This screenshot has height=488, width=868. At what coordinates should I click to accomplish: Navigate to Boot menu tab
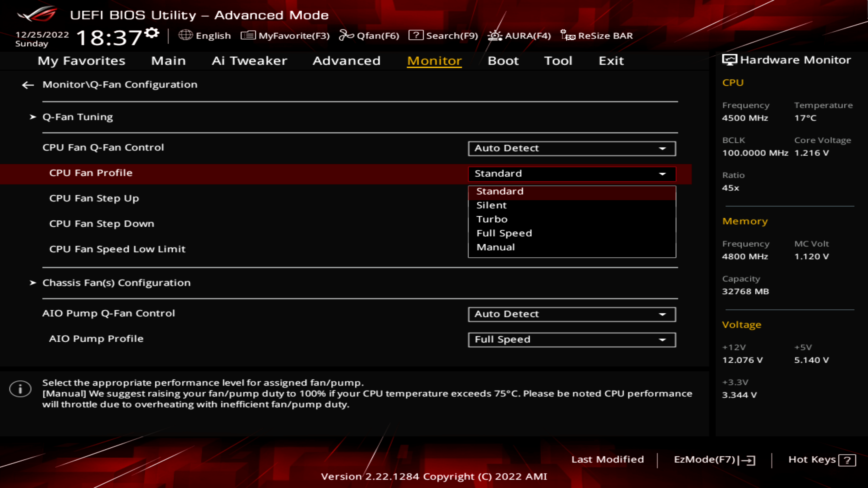[x=503, y=60]
